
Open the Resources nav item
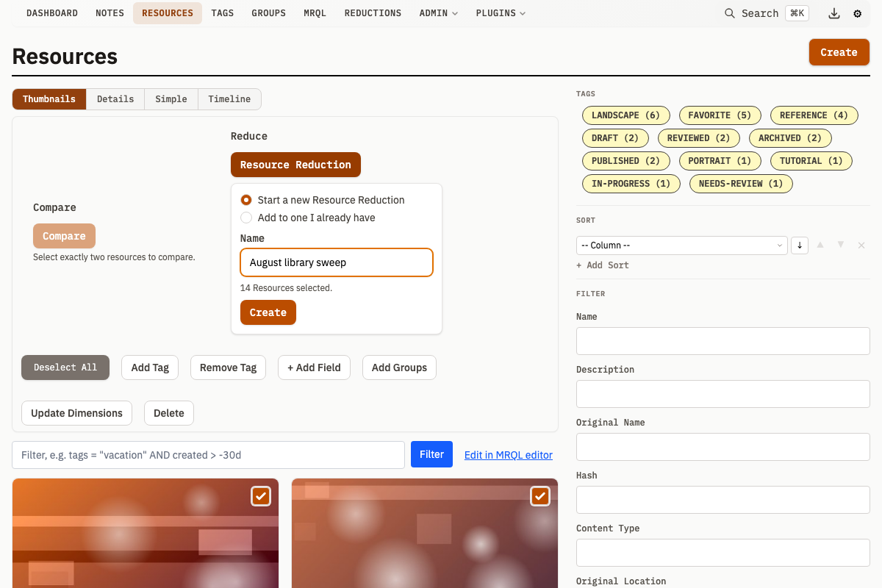168,13
